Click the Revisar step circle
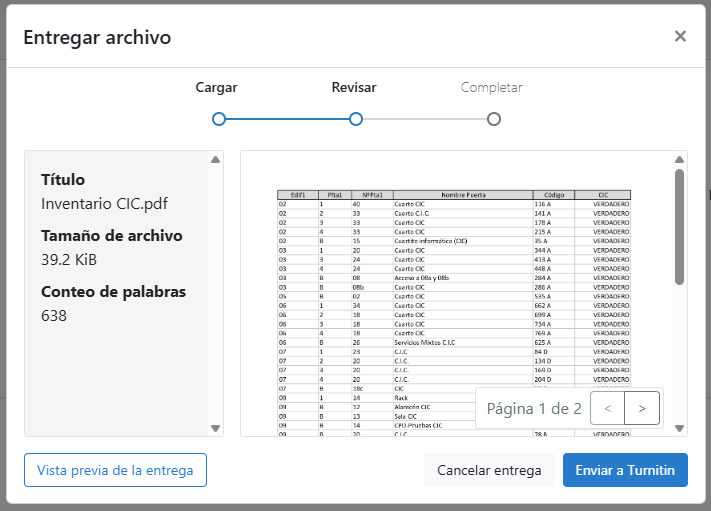The height and width of the screenshot is (511, 711). click(x=355, y=119)
